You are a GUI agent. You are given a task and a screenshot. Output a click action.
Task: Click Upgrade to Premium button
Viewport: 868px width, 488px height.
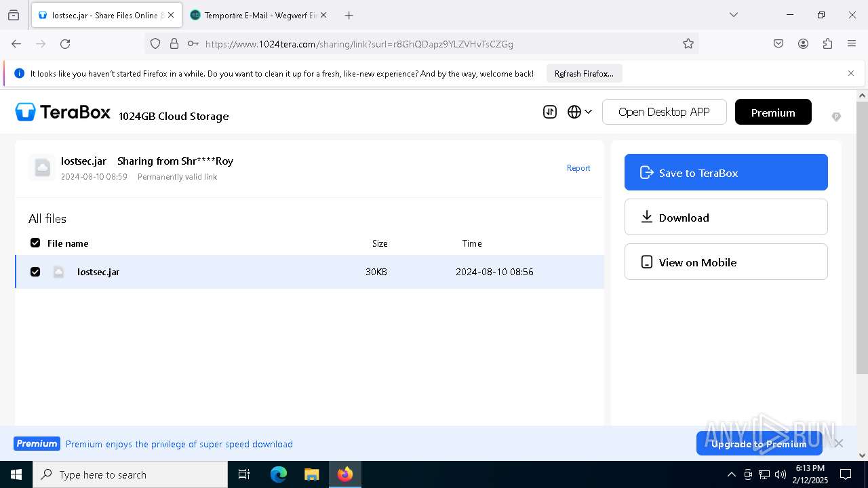(x=759, y=444)
